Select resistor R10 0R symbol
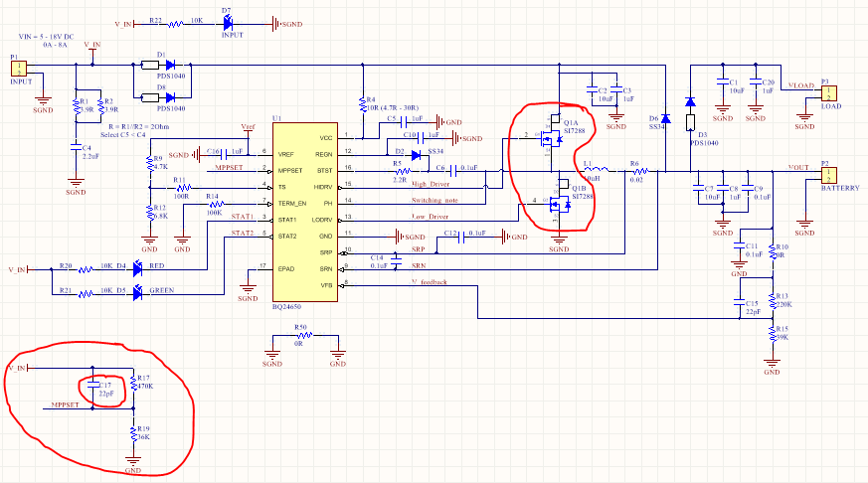The image size is (868, 483). [773, 251]
